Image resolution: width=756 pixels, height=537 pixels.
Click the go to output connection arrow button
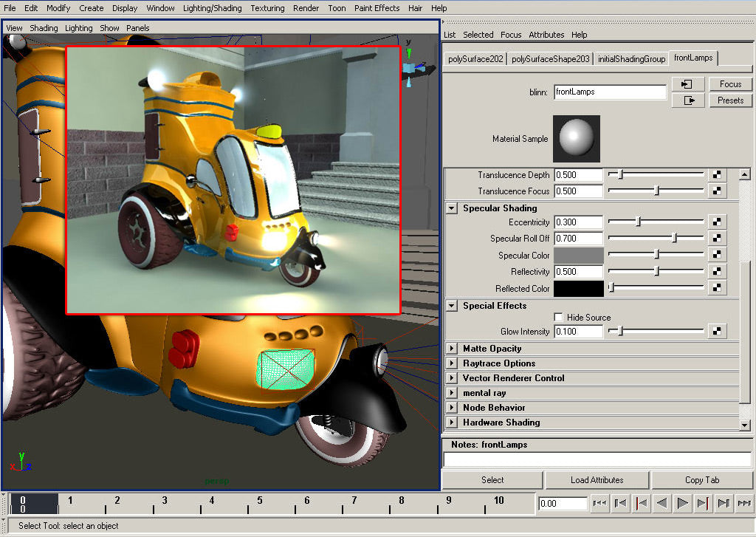(x=688, y=100)
